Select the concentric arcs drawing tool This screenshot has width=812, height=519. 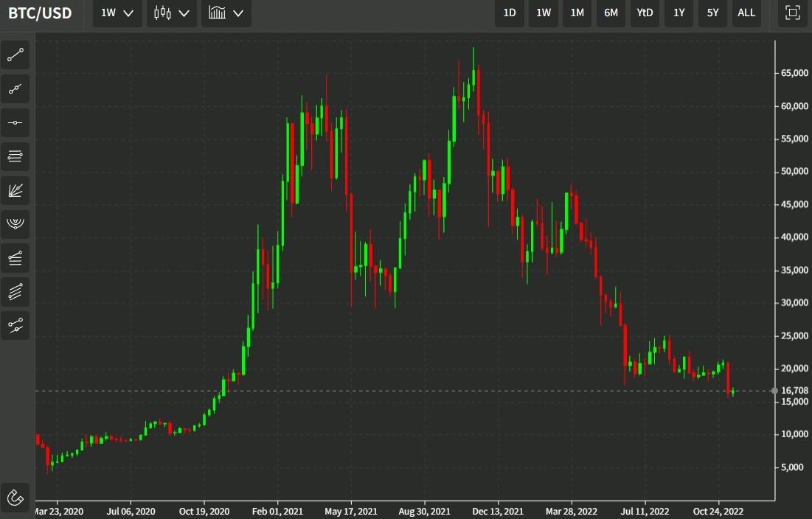pyautogui.click(x=15, y=224)
